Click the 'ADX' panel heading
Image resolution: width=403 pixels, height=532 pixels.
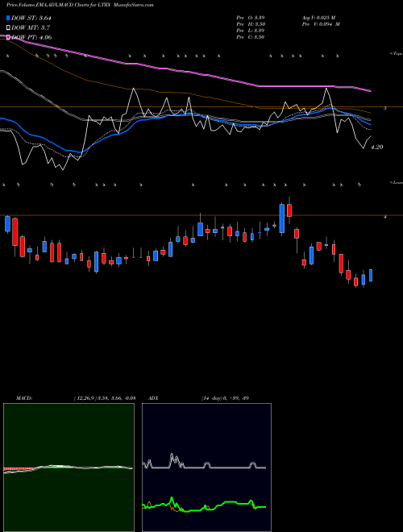[153, 398]
